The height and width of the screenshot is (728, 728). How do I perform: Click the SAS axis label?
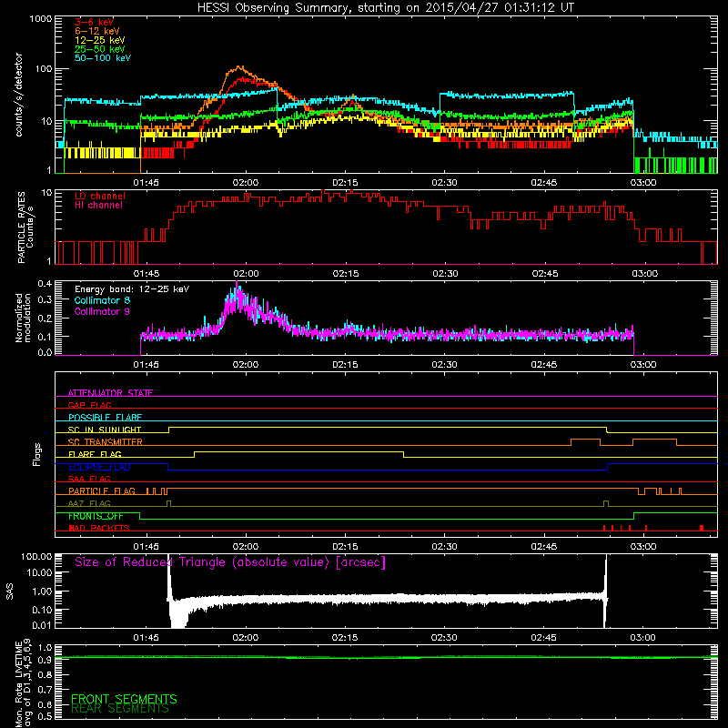tap(10, 591)
